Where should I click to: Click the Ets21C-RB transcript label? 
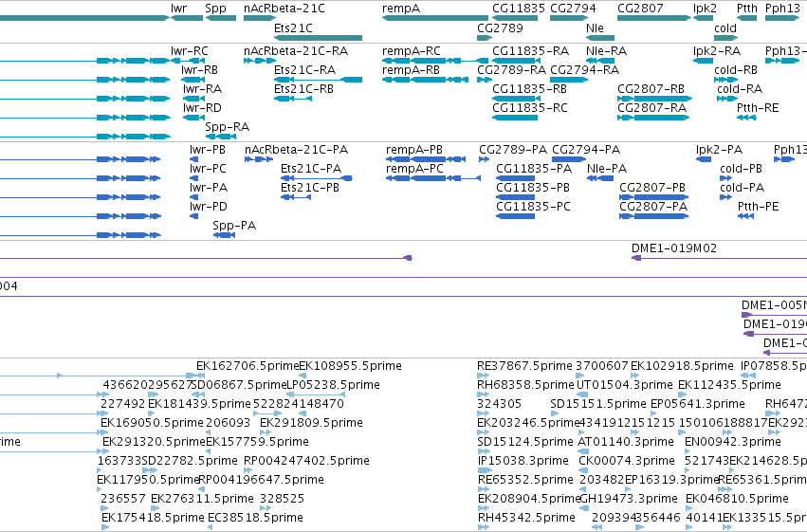click(303, 88)
